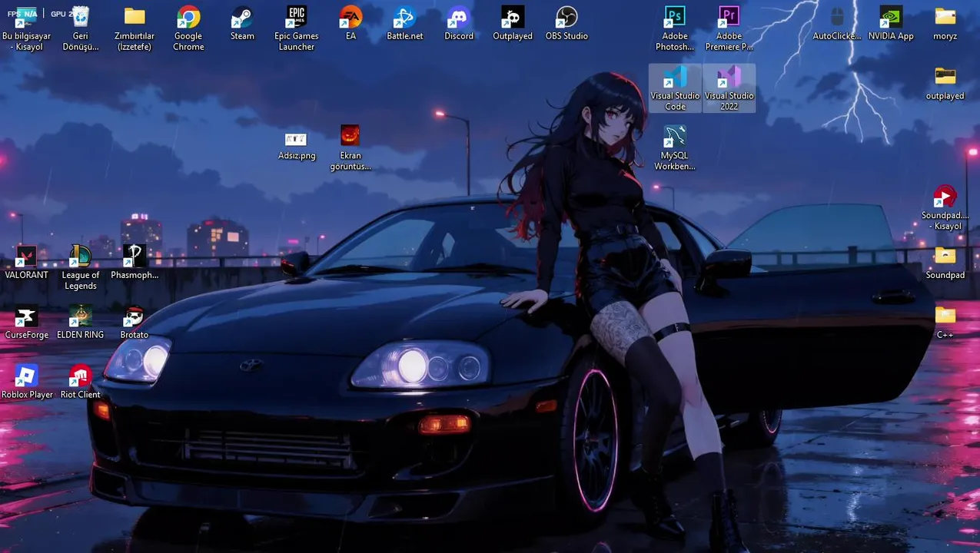Launch OBS Studio
The image size is (980, 553).
pyautogui.click(x=566, y=23)
